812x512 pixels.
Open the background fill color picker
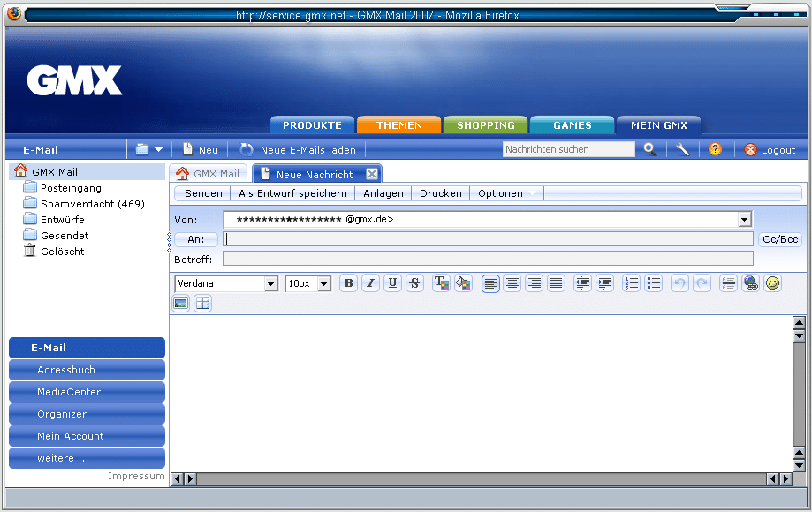(463, 283)
